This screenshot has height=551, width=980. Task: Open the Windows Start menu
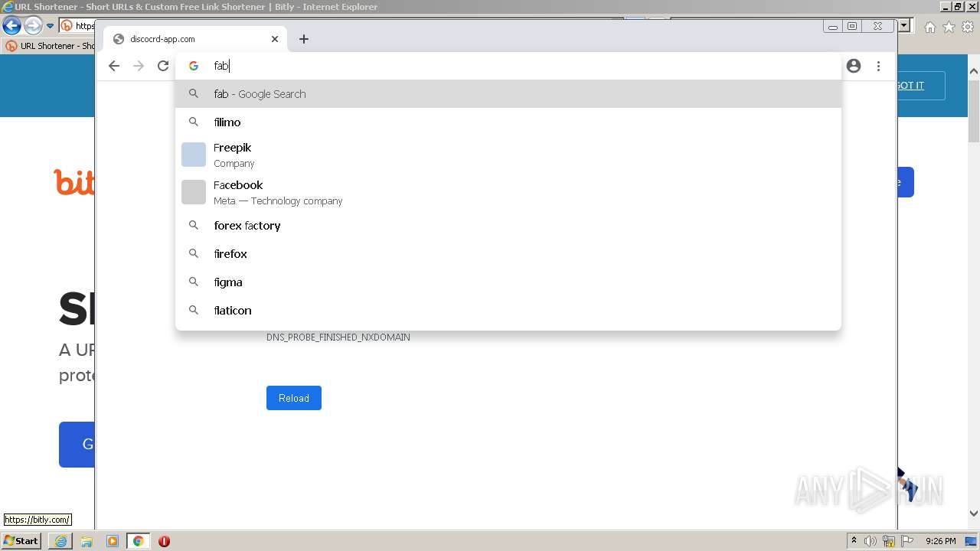[21, 541]
